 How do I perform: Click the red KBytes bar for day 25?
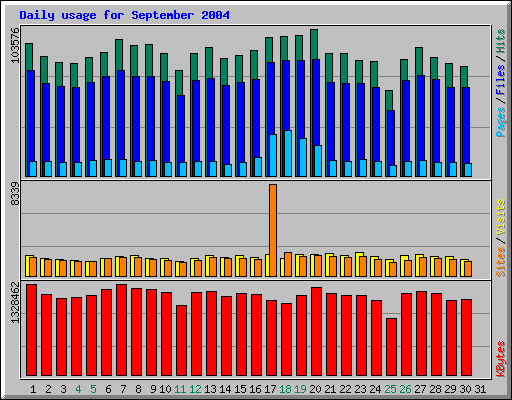(x=391, y=347)
